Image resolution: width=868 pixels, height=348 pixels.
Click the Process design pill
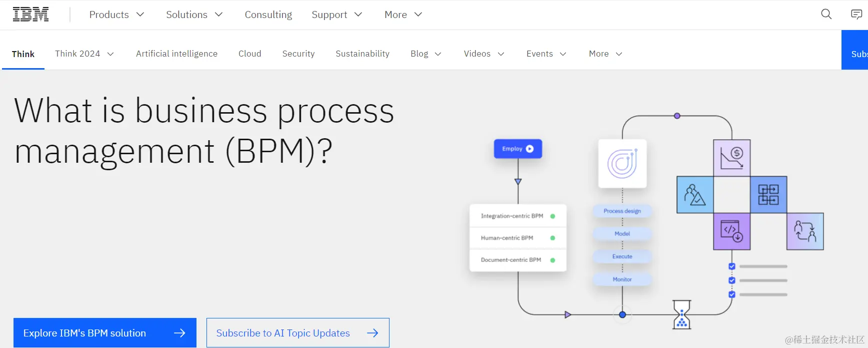click(x=622, y=211)
